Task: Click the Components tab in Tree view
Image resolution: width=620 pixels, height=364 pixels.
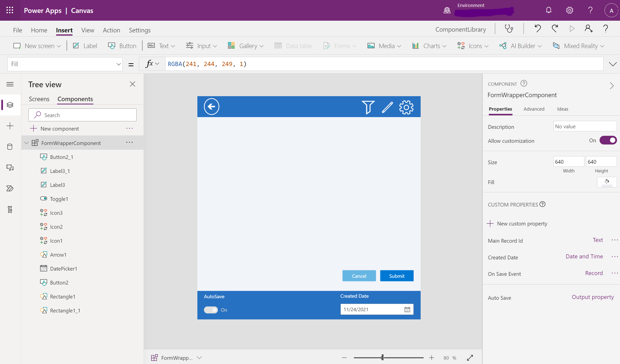Action: pos(75,99)
